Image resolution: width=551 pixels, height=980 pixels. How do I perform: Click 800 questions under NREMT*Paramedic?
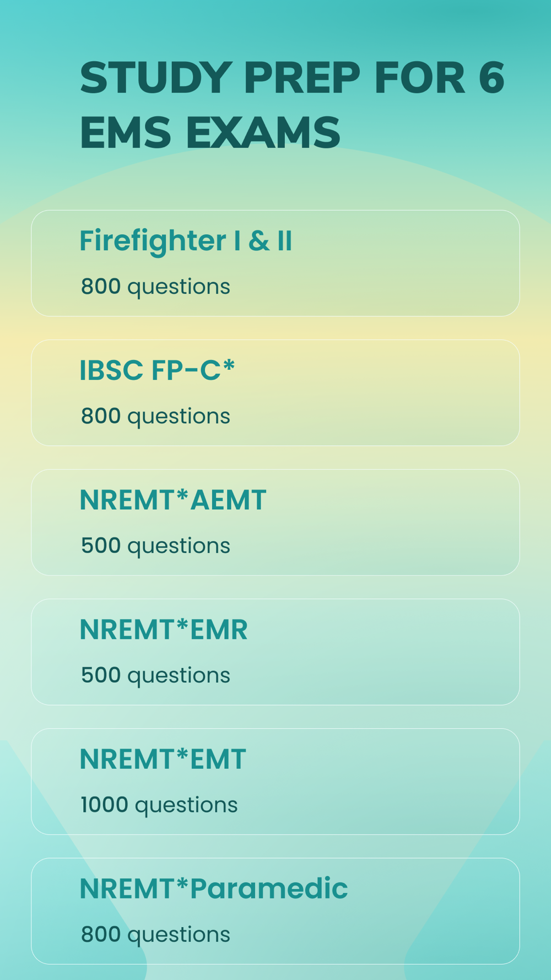coord(155,935)
